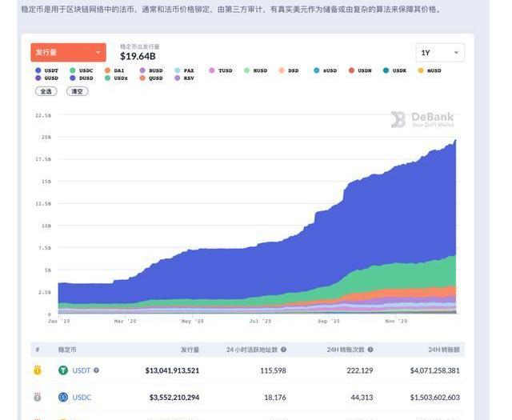The width and height of the screenshot is (512, 420).
Task: Toggle USDC series in chart legend
Action: 82,70
